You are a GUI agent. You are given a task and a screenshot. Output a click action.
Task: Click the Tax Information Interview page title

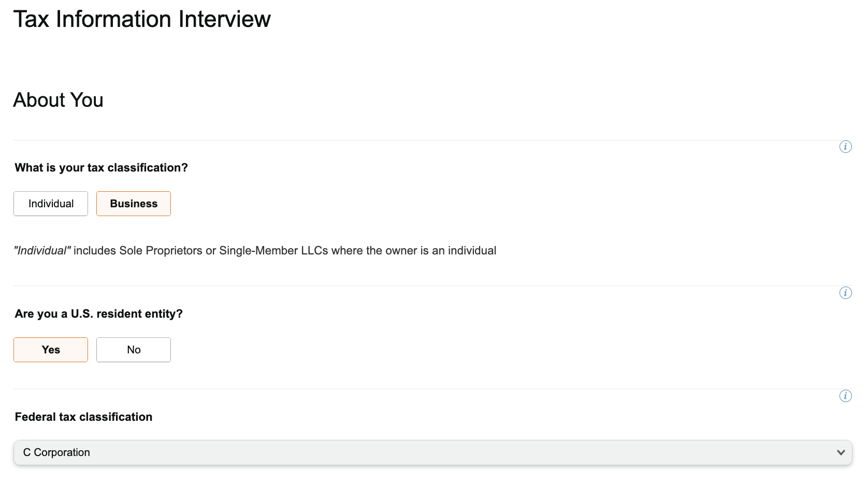[x=142, y=19]
